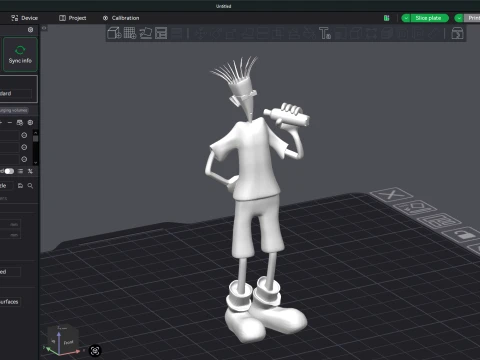Screen dimensions: 480x360
Task: Collapse the sidebar with the arrow
Action: coord(44,28)
